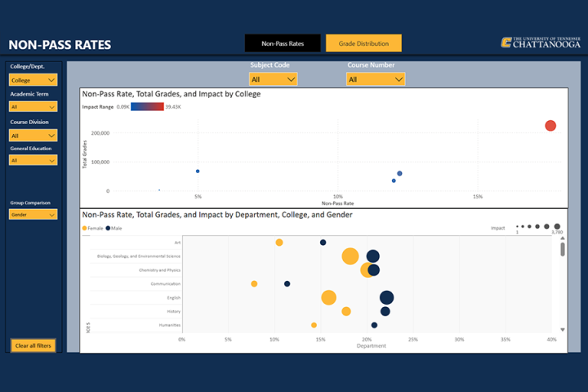Screen dimensions: 588x392
Task: Click the English male navy bubble
Action: pyautogui.click(x=386, y=297)
